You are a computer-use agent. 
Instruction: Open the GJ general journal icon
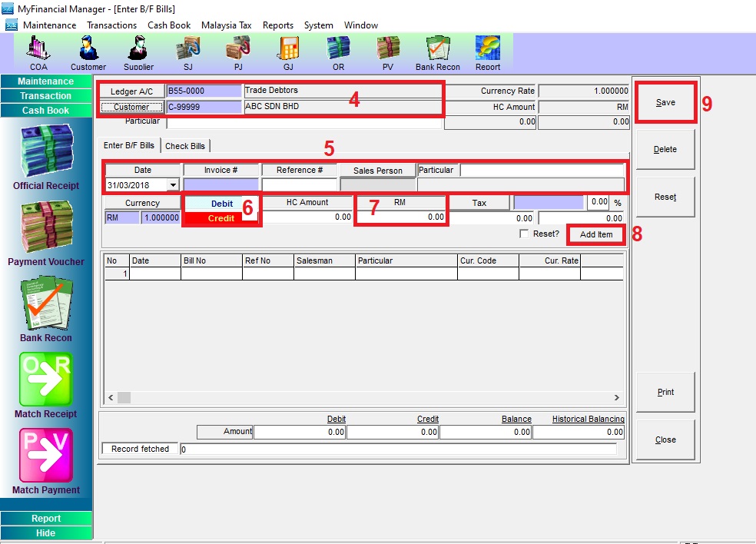pos(288,52)
